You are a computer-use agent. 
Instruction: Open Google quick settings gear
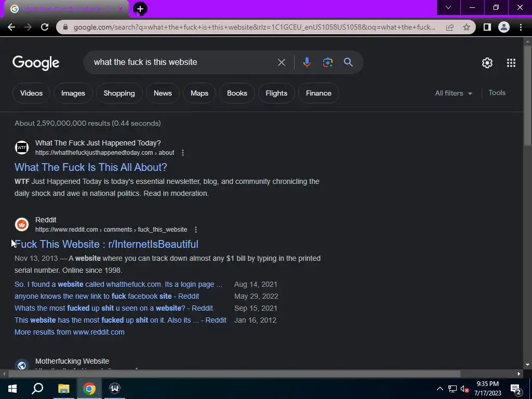click(x=487, y=63)
